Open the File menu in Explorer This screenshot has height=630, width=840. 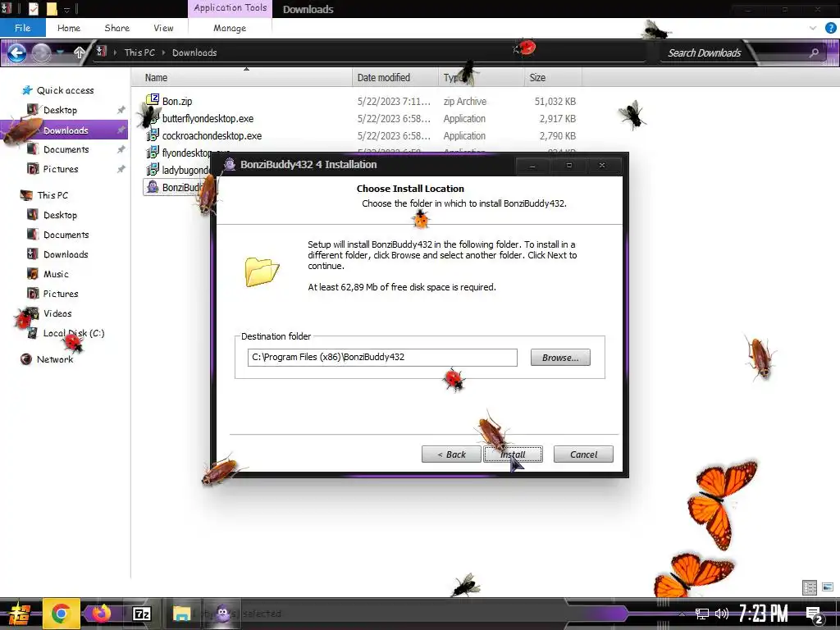pyautogui.click(x=22, y=28)
